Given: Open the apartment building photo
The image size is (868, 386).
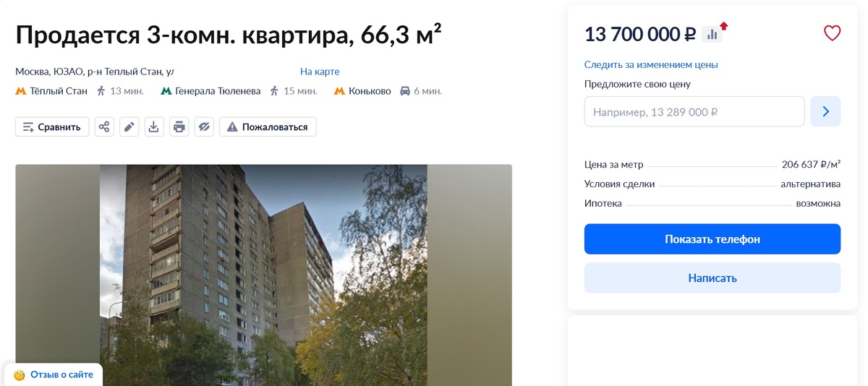Looking at the screenshot, I should pos(263,275).
